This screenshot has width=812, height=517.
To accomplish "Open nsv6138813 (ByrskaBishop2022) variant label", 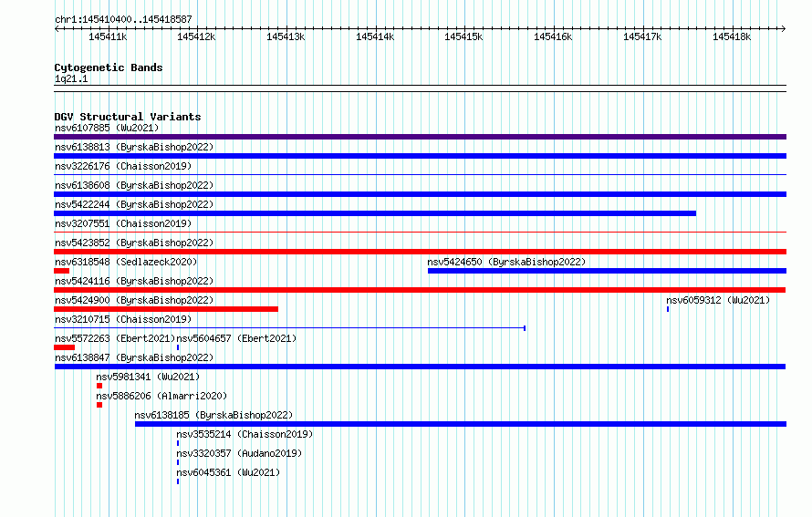I will [134, 147].
